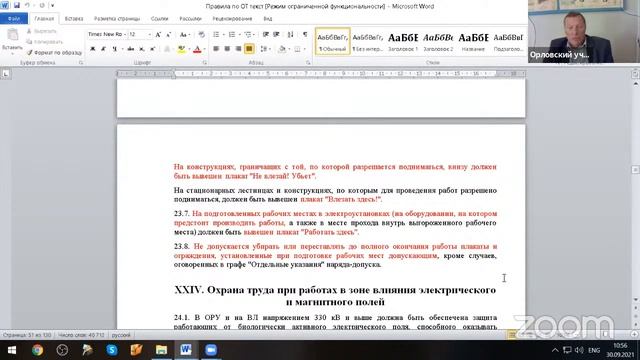This screenshot has width=640, height=360.
Task: Apply the Заголовок 2 style
Action: 438,41
